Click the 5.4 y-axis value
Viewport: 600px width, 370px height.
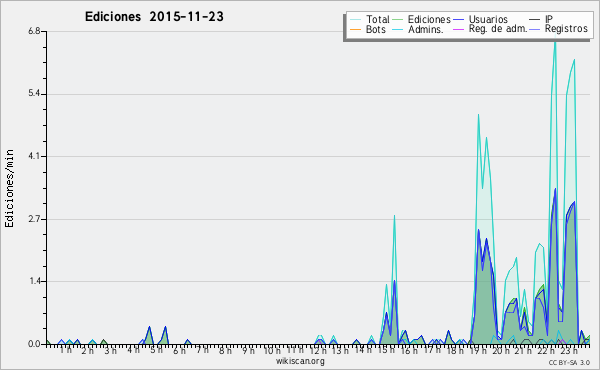(x=34, y=94)
